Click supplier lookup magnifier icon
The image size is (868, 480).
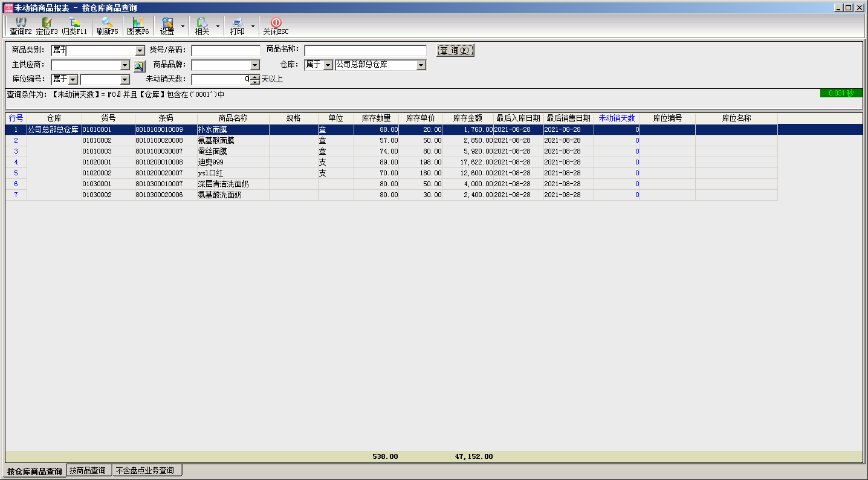139,65
